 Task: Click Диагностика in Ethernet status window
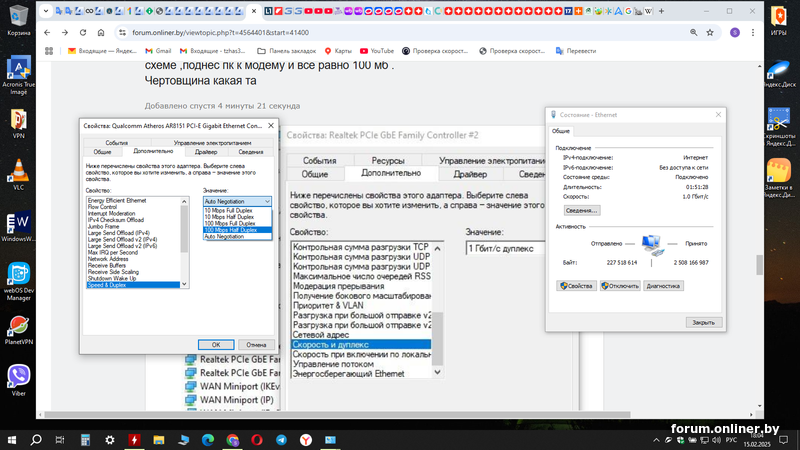click(663, 286)
